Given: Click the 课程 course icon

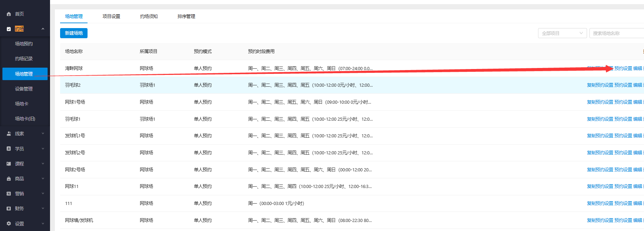Looking at the screenshot, I should [x=9, y=164].
